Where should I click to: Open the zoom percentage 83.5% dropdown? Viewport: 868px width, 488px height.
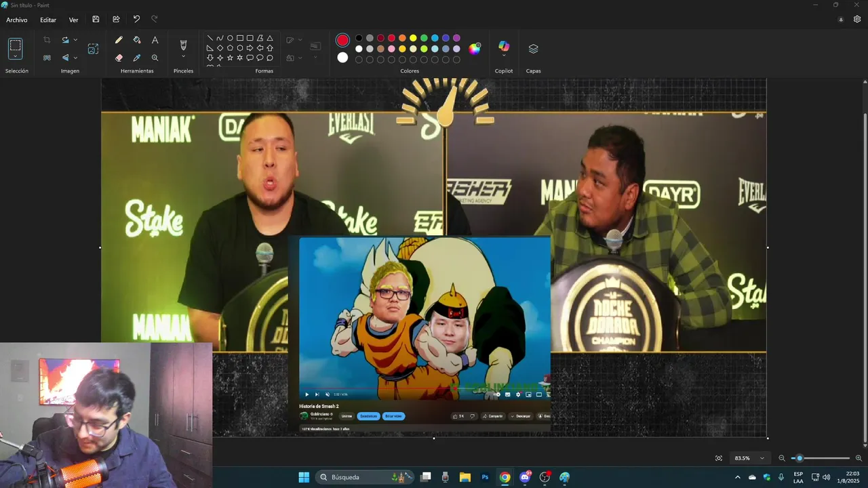[x=749, y=458]
